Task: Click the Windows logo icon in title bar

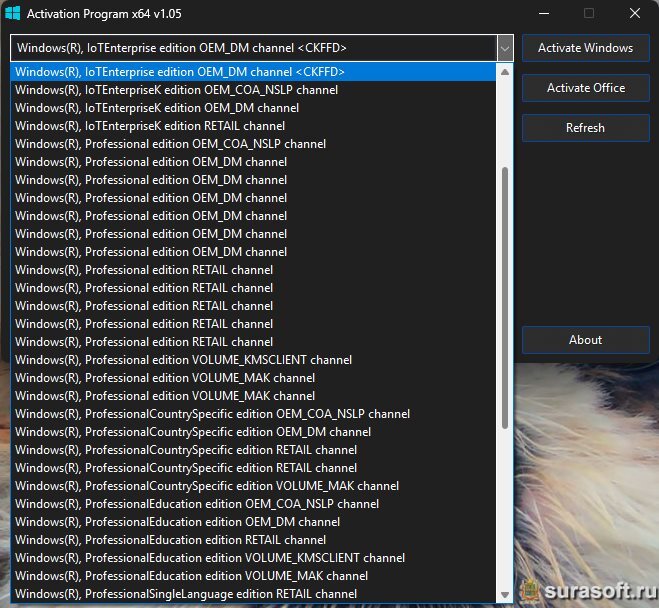Action: [13, 13]
